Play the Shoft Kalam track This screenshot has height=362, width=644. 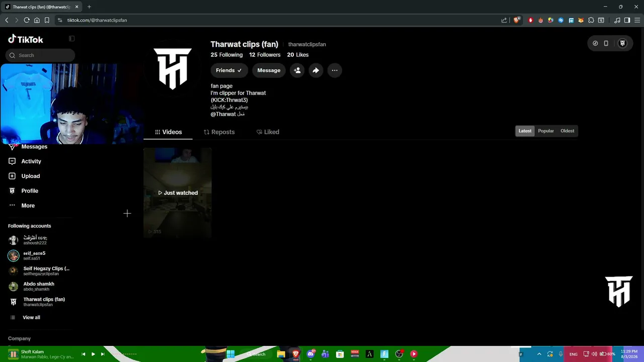[x=93, y=354]
